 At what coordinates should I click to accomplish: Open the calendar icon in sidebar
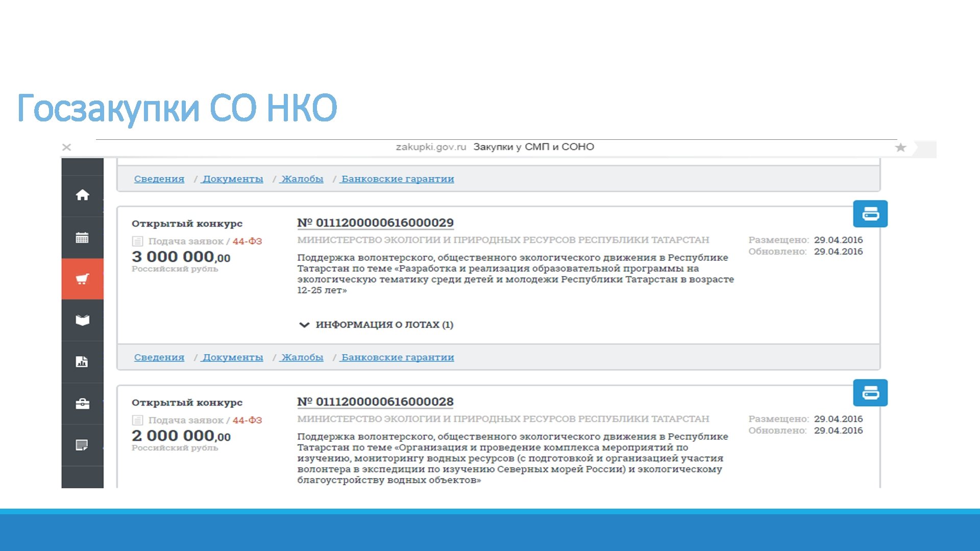(x=82, y=238)
